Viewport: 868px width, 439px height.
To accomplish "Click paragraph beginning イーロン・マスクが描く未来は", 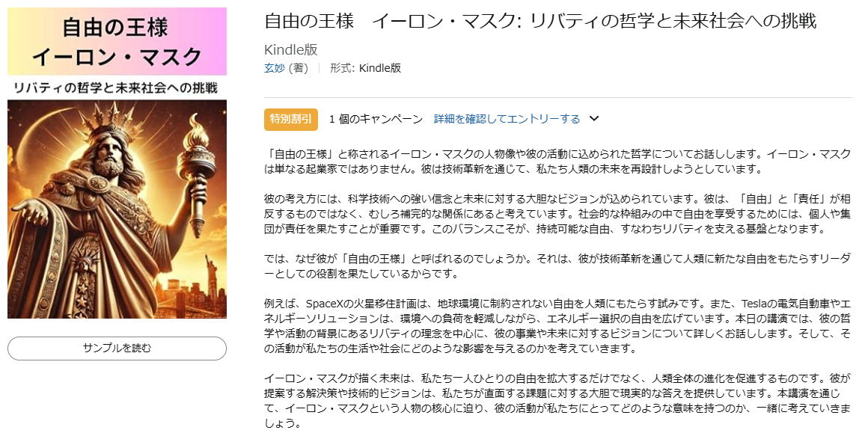I will pos(557,401).
